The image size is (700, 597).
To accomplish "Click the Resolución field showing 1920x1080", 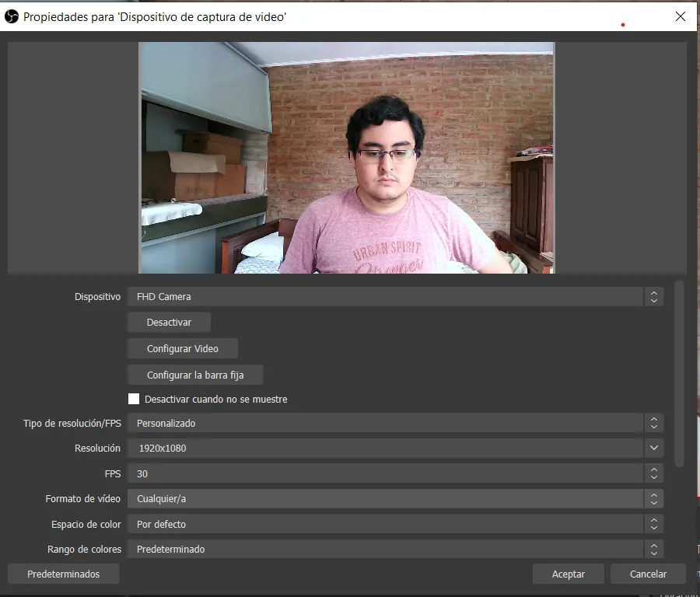I will (x=386, y=448).
